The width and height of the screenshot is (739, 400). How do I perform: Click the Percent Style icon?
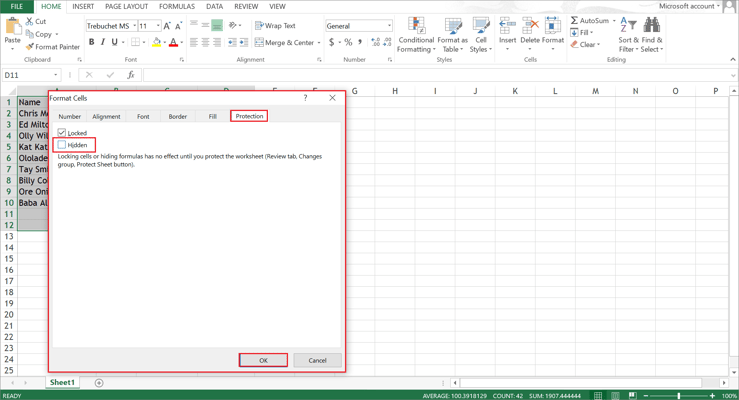click(x=348, y=42)
